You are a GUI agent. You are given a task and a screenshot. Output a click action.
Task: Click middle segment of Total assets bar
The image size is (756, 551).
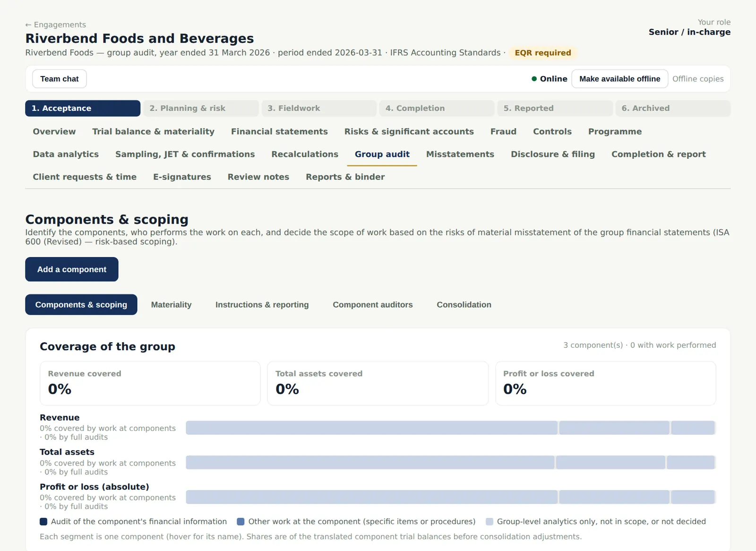pyautogui.click(x=610, y=463)
